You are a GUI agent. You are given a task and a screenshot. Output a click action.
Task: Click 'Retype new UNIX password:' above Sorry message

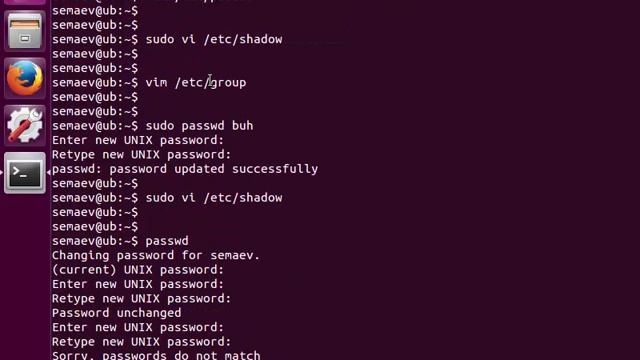point(142,342)
